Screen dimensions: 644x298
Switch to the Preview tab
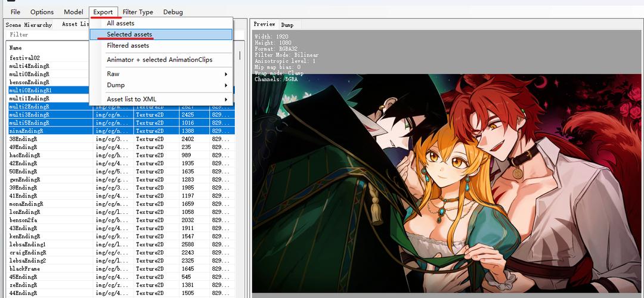264,24
